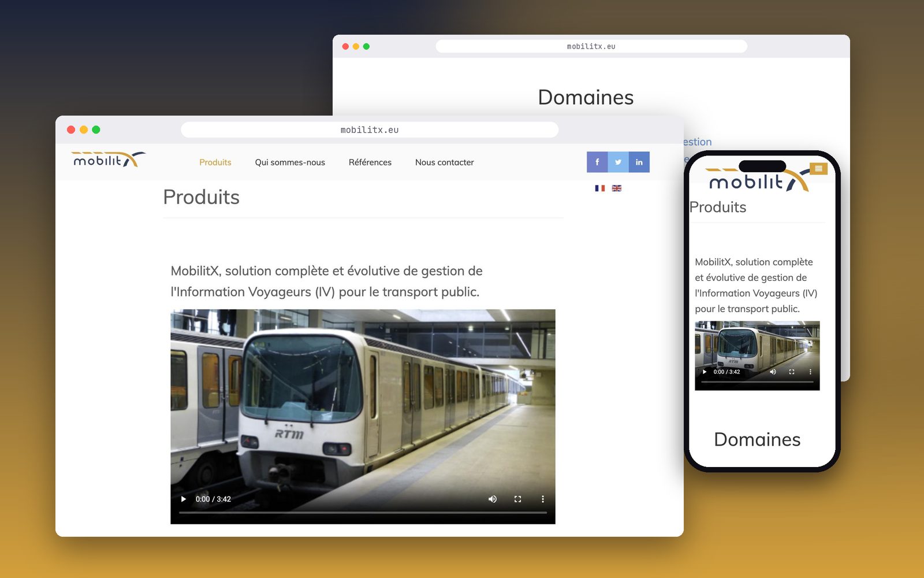The width and height of the screenshot is (924, 578).
Task: Tap the phone video's 0:00 / 3:42 time
Action: click(726, 372)
